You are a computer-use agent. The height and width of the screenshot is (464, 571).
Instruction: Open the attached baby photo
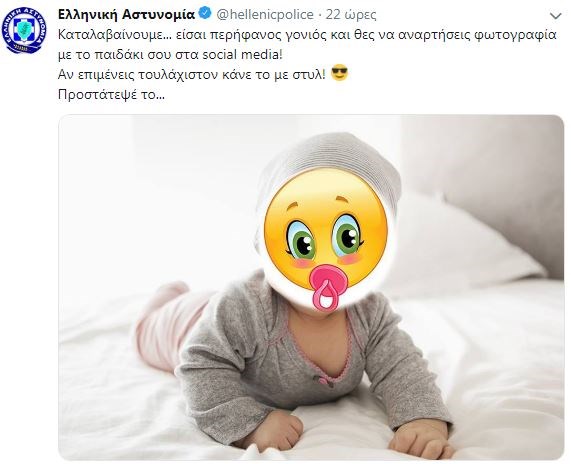point(311,287)
